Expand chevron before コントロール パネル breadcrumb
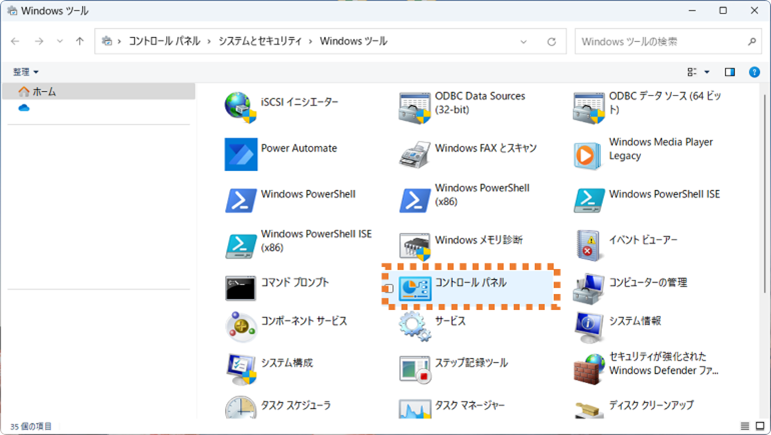 (119, 41)
